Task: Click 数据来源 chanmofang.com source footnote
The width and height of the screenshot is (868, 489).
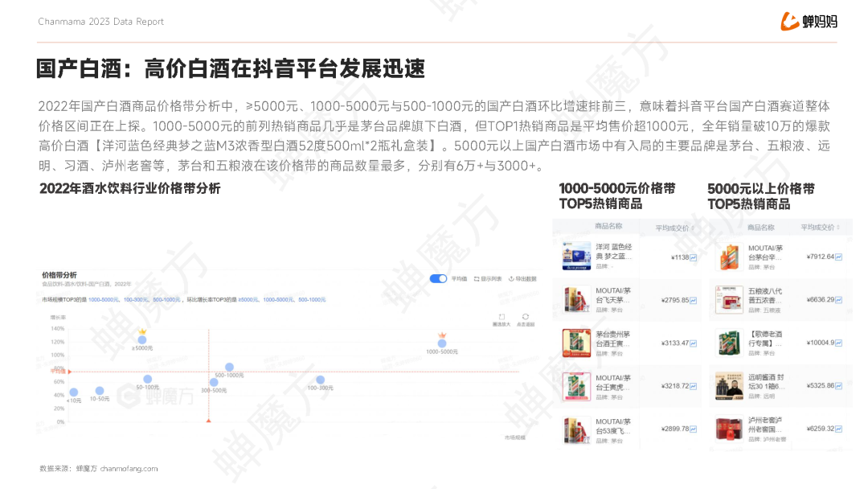Action: point(99,469)
